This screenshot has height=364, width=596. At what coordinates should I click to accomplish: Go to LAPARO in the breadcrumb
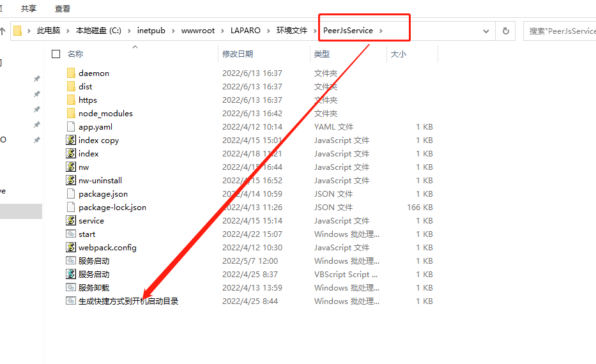point(245,31)
